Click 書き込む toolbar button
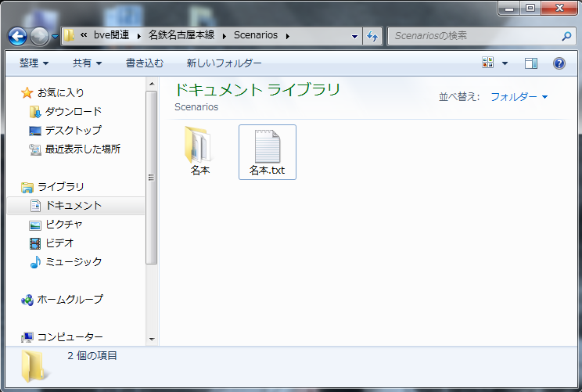The height and width of the screenshot is (392, 582). coord(145,63)
